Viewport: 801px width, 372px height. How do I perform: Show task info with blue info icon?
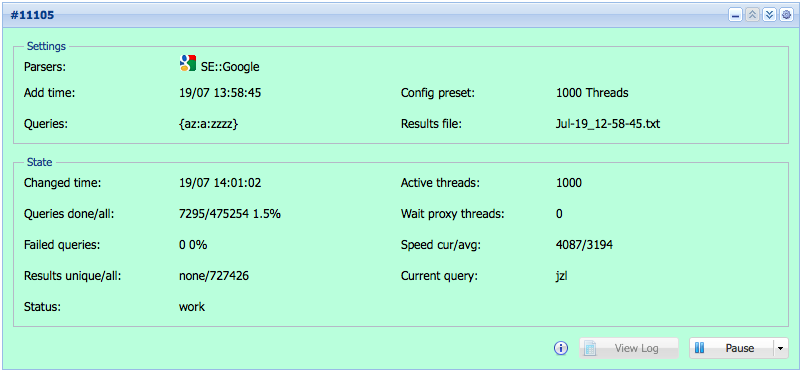[561, 348]
